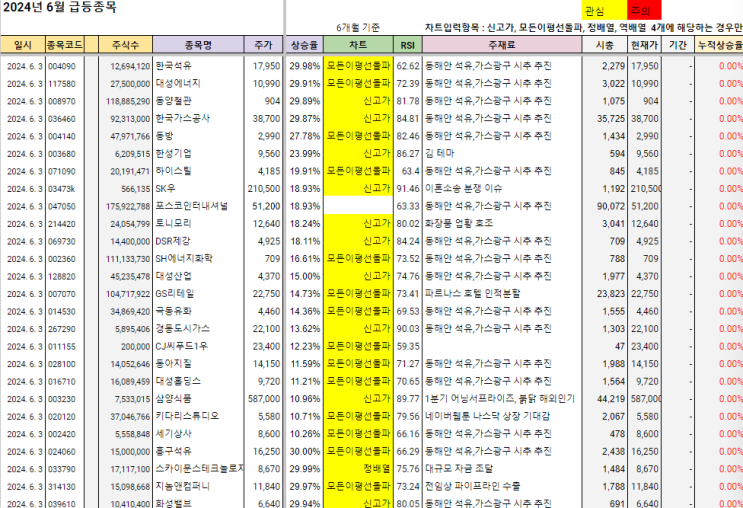Select the empty 차트 cell for 포스코인터내셔널
This screenshot has width=743, height=508.
[x=358, y=206]
